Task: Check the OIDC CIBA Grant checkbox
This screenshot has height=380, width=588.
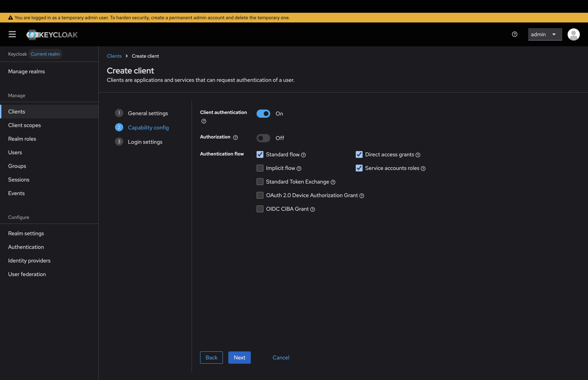Action: 260,209
